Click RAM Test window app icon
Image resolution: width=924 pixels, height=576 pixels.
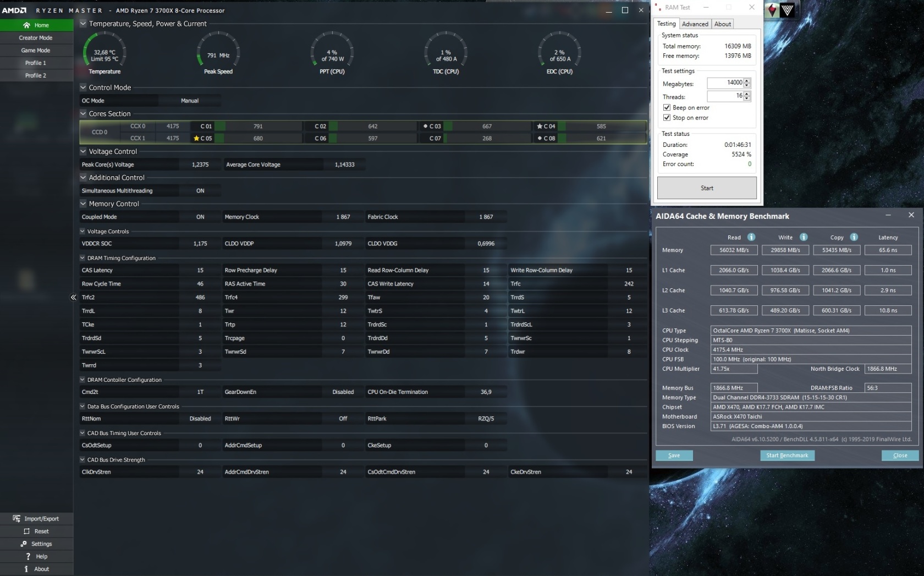coord(658,7)
